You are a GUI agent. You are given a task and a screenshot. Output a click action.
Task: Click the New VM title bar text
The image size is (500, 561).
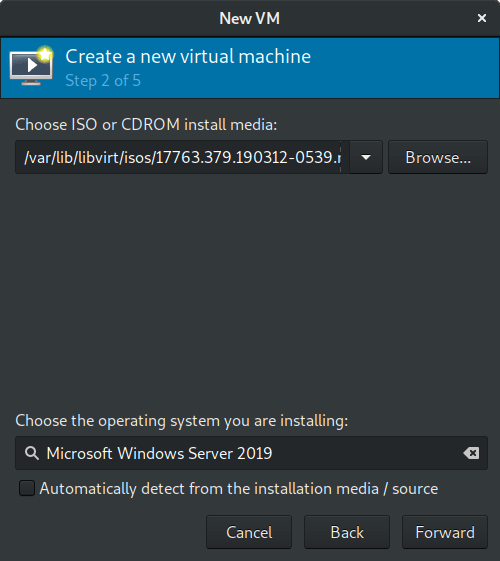[250, 18]
